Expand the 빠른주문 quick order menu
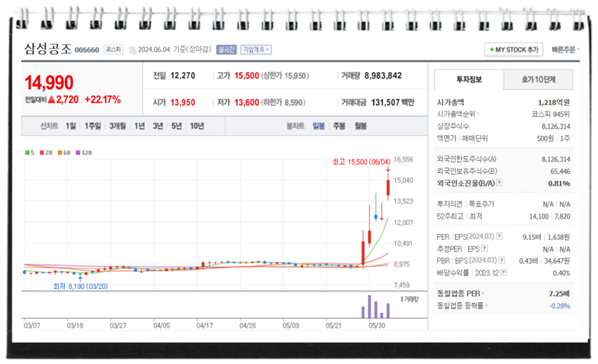The width and height of the screenshot is (598, 364). click(566, 49)
